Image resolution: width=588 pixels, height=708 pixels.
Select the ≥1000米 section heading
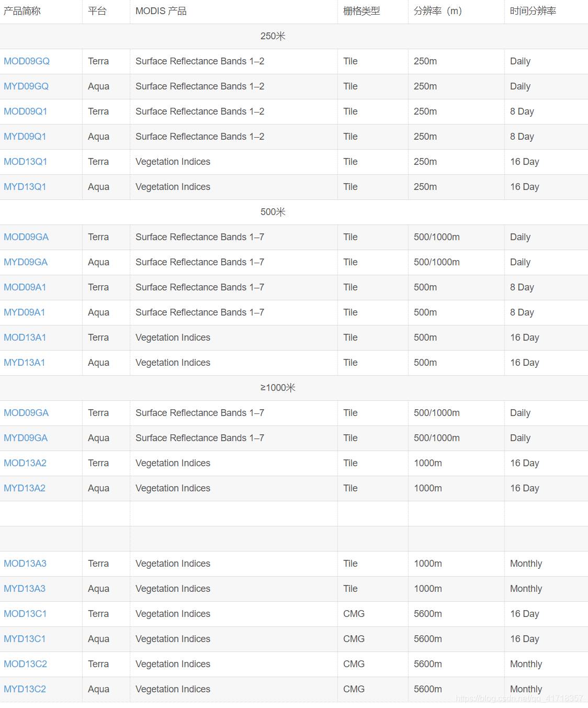278,388
